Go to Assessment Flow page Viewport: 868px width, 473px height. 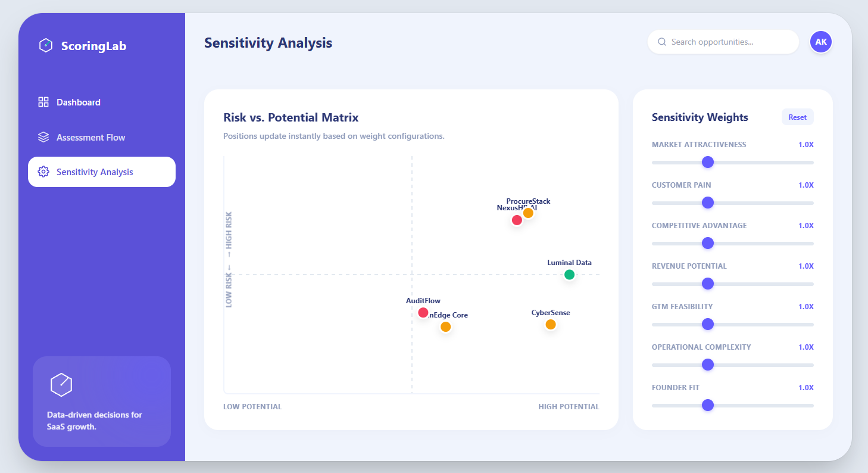pyautogui.click(x=102, y=137)
